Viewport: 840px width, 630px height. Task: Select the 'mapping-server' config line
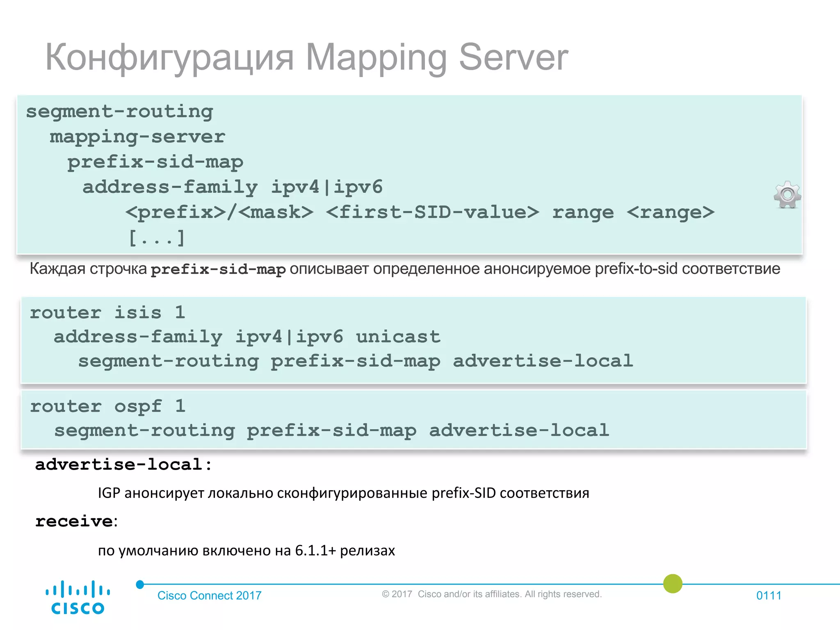(x=137, y=137)
